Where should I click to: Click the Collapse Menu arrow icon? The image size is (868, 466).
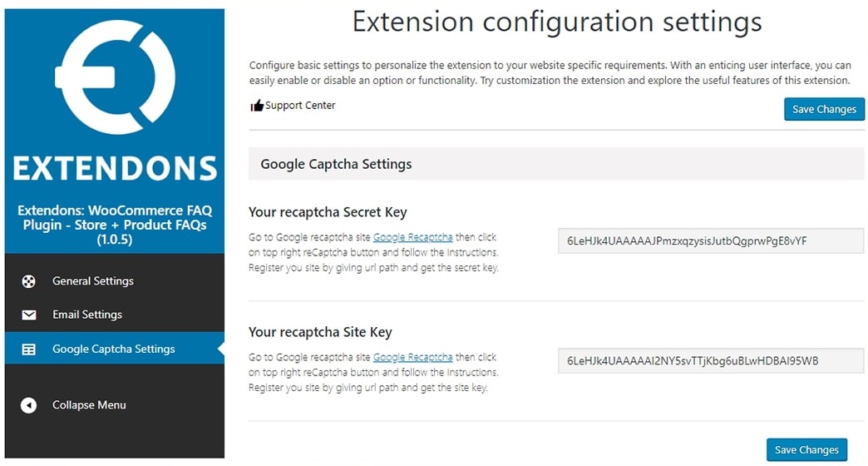pos(29,405)
